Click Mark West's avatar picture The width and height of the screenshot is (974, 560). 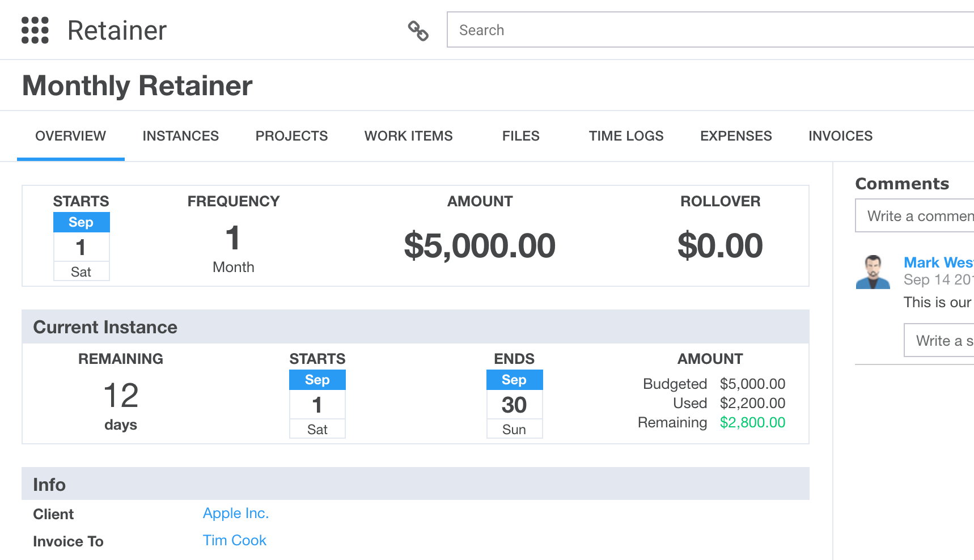pos(873,273)
